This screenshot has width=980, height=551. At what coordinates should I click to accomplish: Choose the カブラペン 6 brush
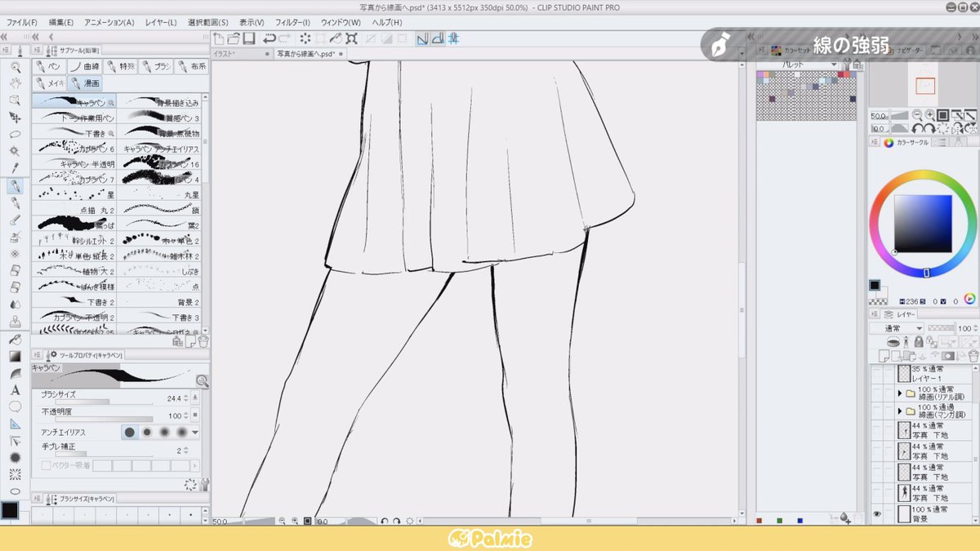(74, 149)
